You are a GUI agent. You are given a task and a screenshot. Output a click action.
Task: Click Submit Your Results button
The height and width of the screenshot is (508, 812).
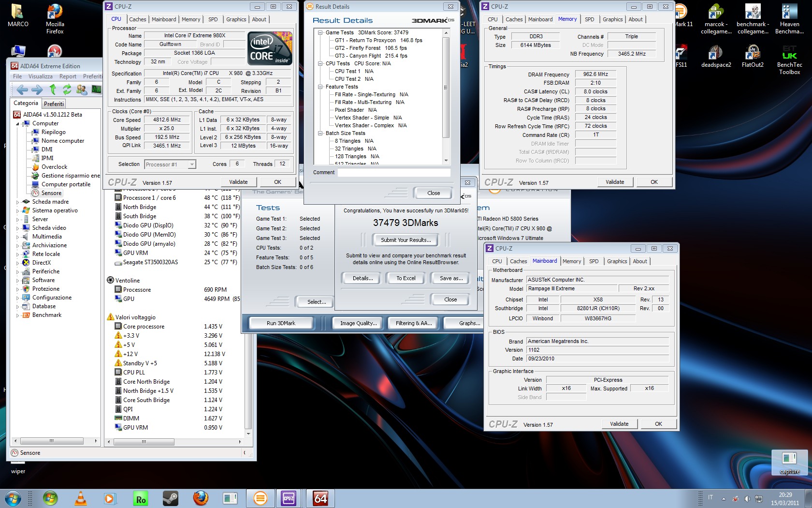pos(405,240)
